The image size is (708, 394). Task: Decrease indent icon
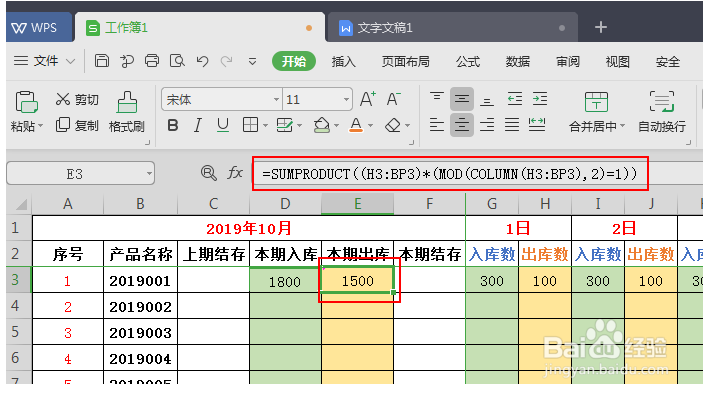point(515,99)
